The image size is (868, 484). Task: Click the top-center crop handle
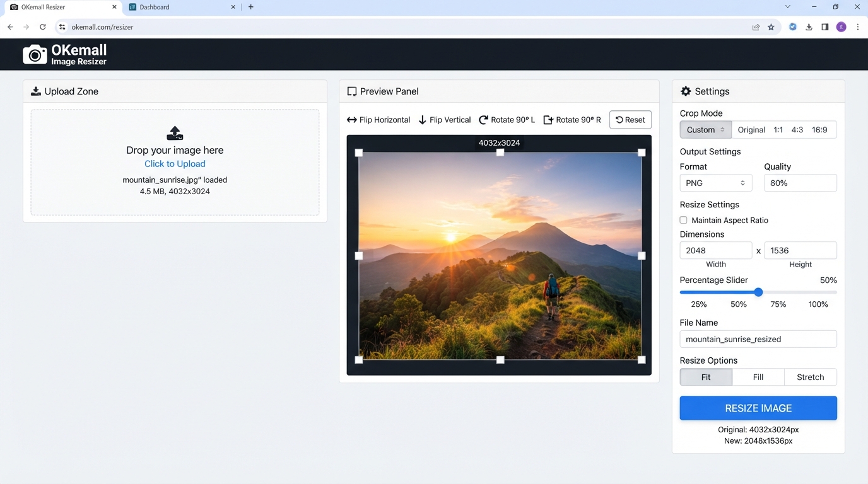coord(500,153)
